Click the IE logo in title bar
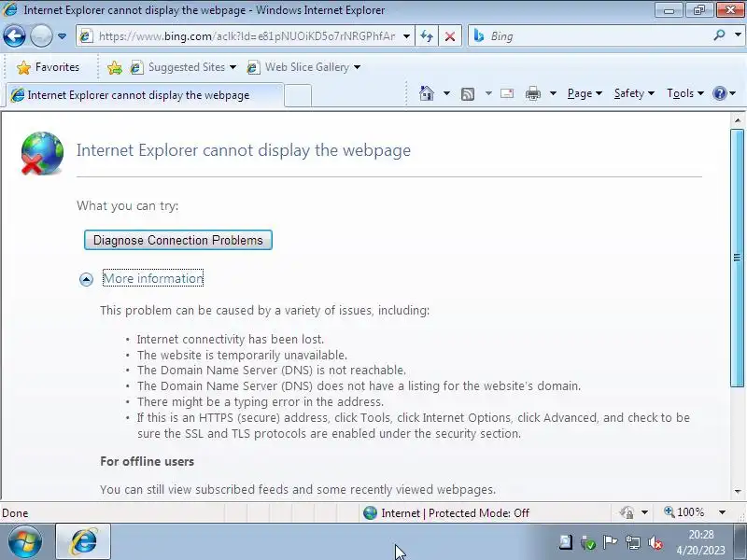747x560 pixels. click(10, 9)
